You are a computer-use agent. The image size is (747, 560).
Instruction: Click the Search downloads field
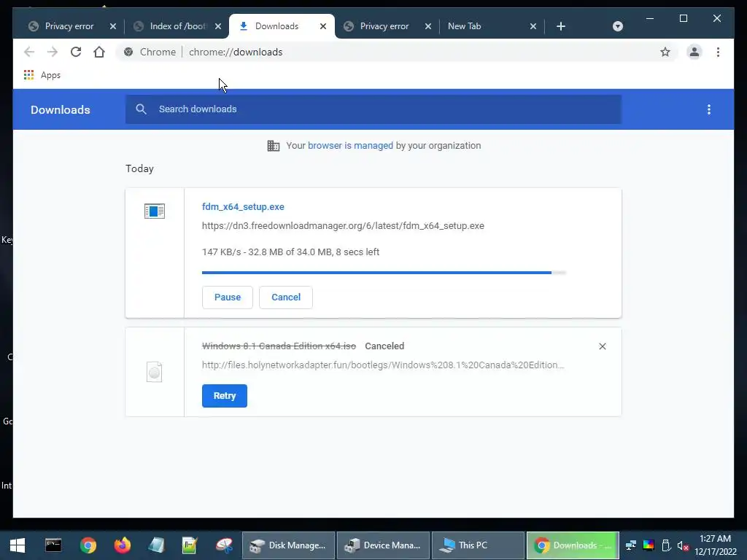click(x=373, y=109)
